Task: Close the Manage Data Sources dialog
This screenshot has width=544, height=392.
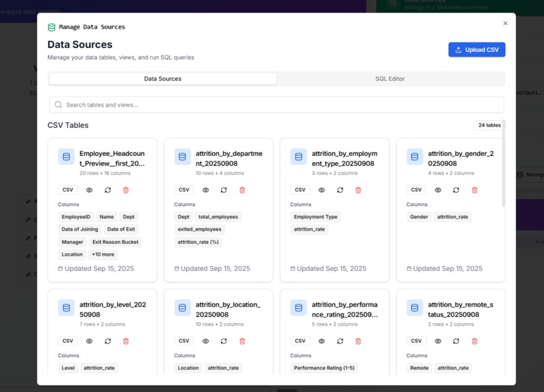Action: click(x=505, y=23)
